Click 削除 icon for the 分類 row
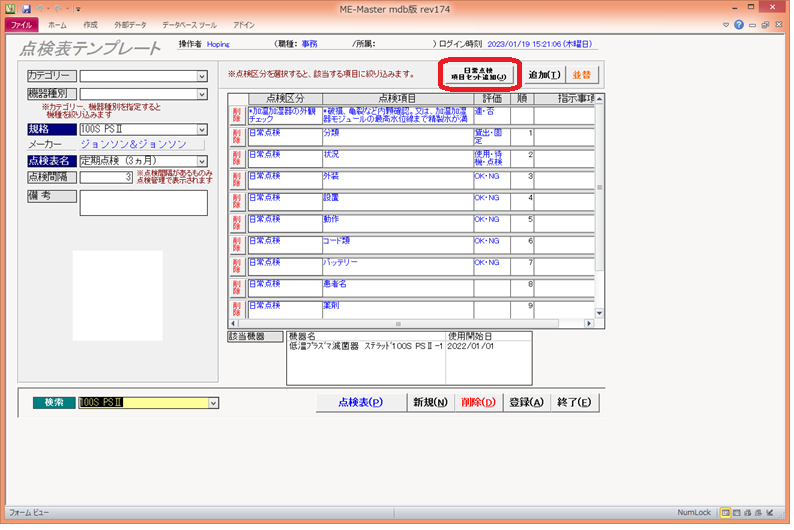Viewport: 794px width, 530px height. tap(236, 137)
